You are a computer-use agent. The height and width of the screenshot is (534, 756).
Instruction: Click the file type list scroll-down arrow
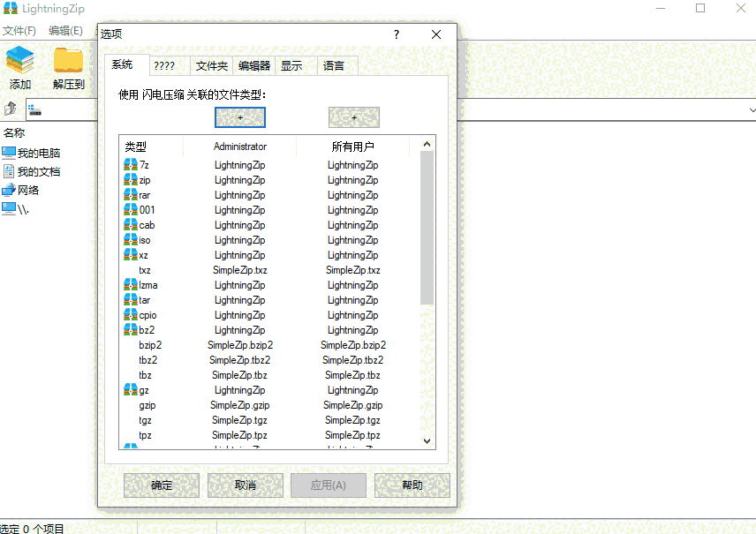pos(427,441)
